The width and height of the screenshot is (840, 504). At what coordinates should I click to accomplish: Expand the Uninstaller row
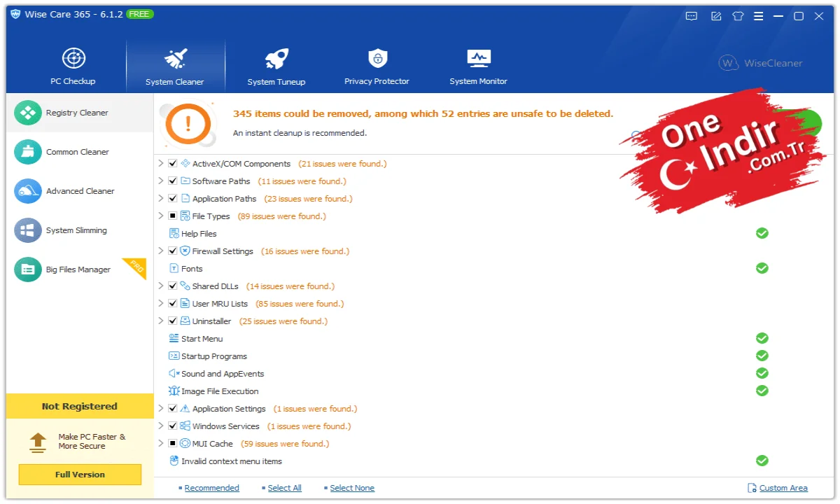[x=161, y=321]
